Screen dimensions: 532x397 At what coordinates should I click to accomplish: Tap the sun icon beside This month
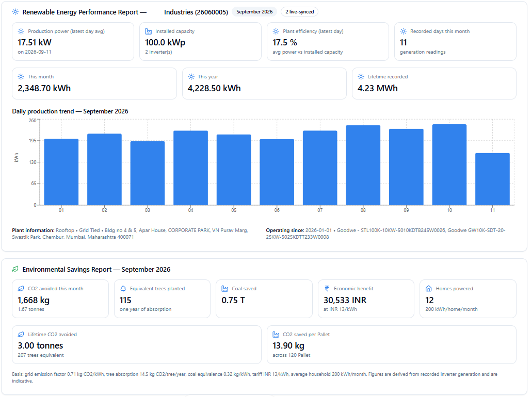tap(21, 77)
